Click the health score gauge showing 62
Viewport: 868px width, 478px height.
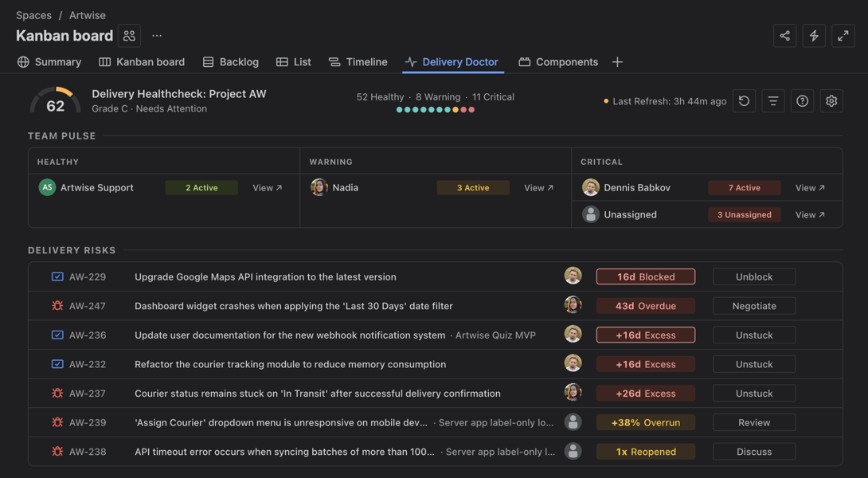(55, 101)
